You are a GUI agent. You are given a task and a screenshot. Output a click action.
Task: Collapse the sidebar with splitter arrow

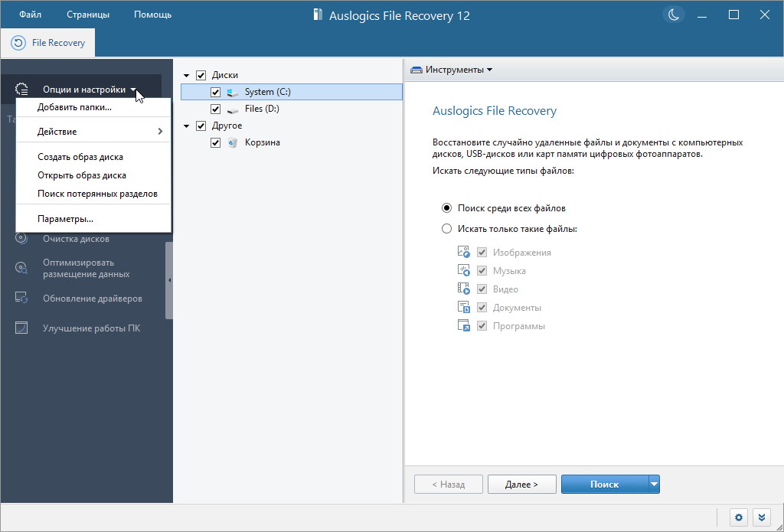pos(169,280)
